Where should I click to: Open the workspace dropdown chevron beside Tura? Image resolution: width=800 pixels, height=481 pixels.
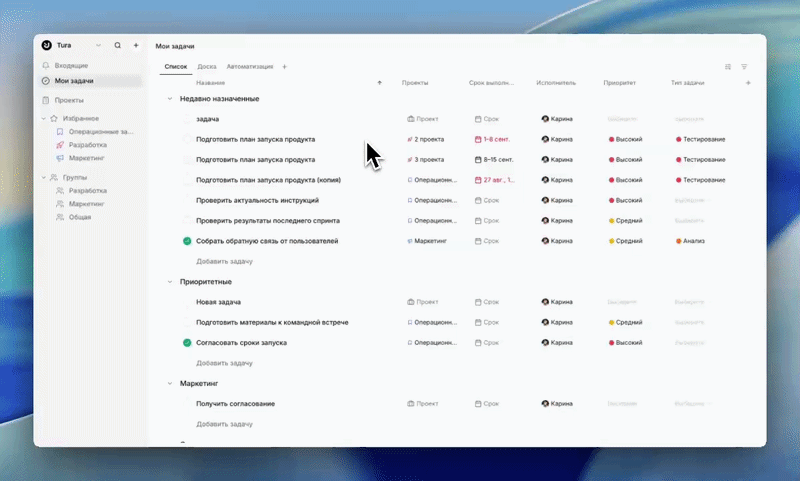(98, 45)
